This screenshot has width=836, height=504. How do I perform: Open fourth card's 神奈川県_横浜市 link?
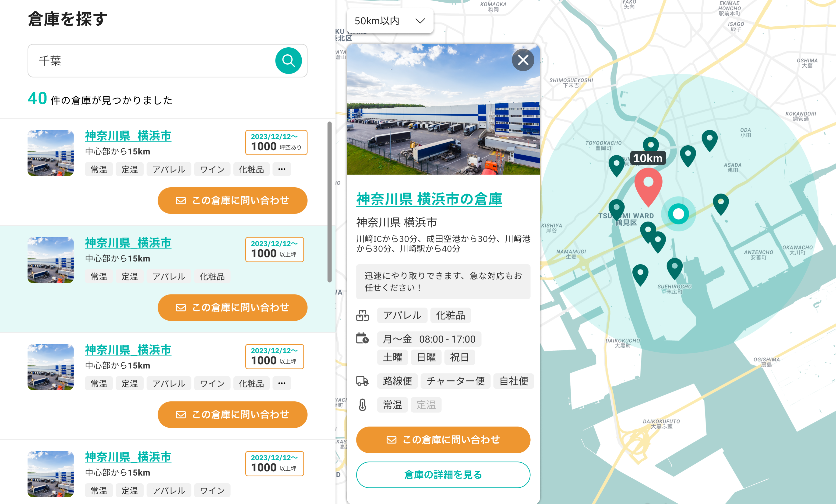pyautogui.click(x=128, y=457)
